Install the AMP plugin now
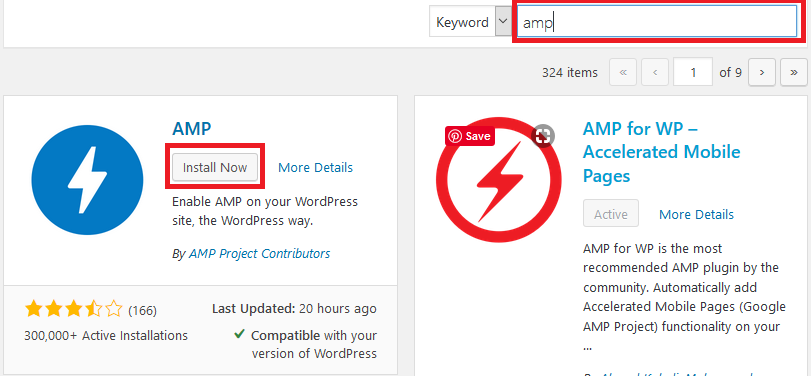 215,167
